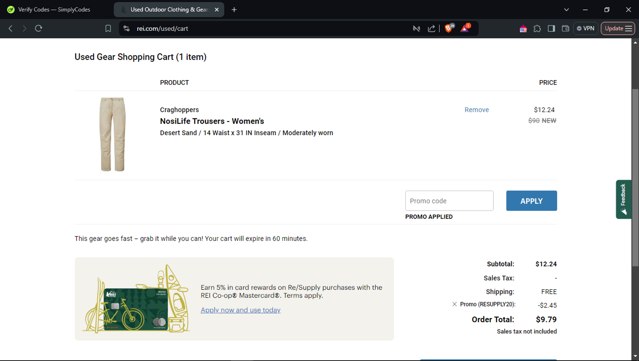The image size is (639, 361).
Task: Open Brave Rewards triangle icon
Action: (465, 28)
